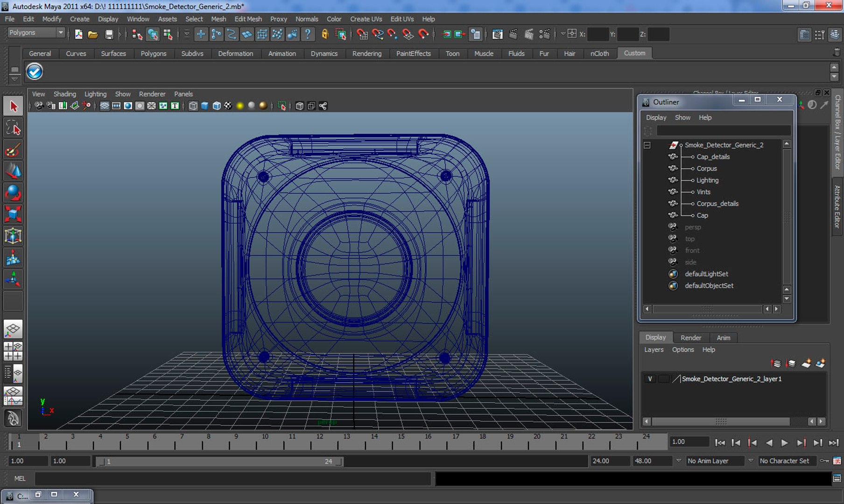
Task: Click the MEL command line input
Action: click(x=232, y=478)
